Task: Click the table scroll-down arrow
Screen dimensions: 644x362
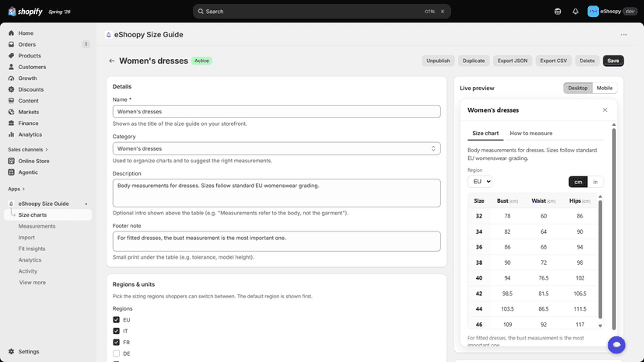Action: click(x=600, y=326)
